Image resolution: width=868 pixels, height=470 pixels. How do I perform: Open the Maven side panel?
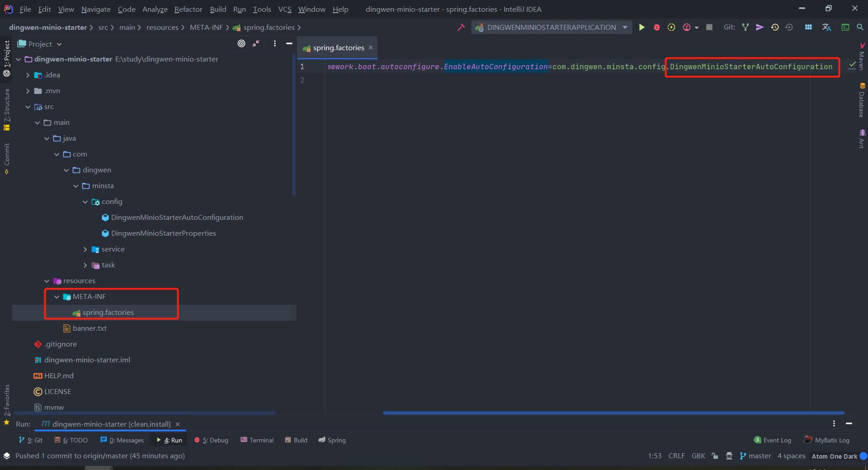point(862,57)
